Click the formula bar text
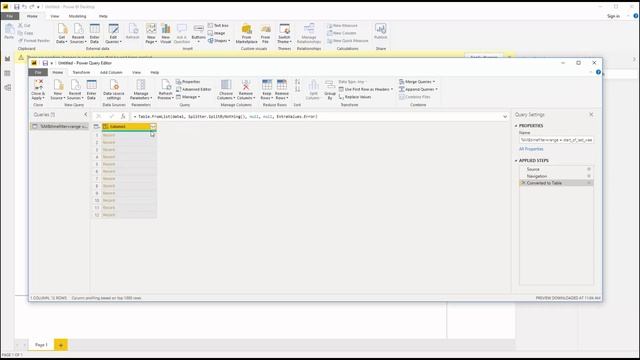The width and height of the screenshot is (640, 360). coord(227,116)
